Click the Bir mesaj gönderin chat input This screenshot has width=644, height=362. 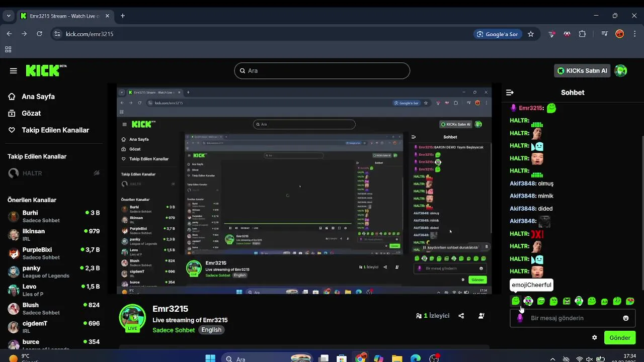click(573, 318)
